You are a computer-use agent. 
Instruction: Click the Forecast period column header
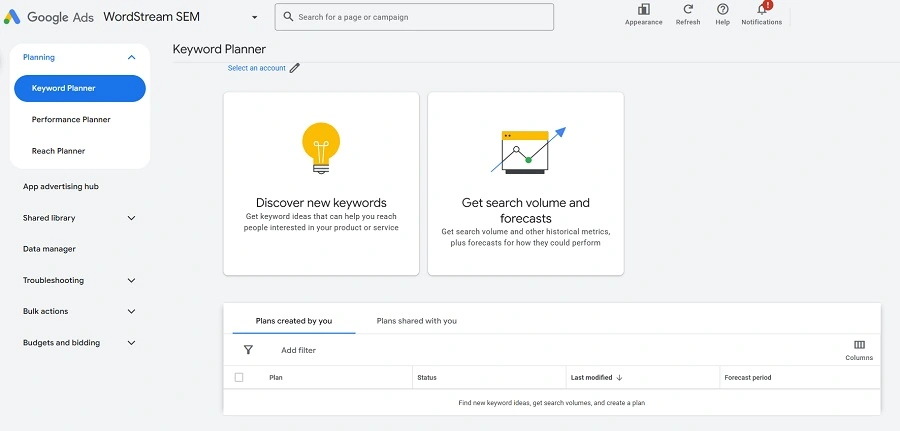click(x=748, y=378)
